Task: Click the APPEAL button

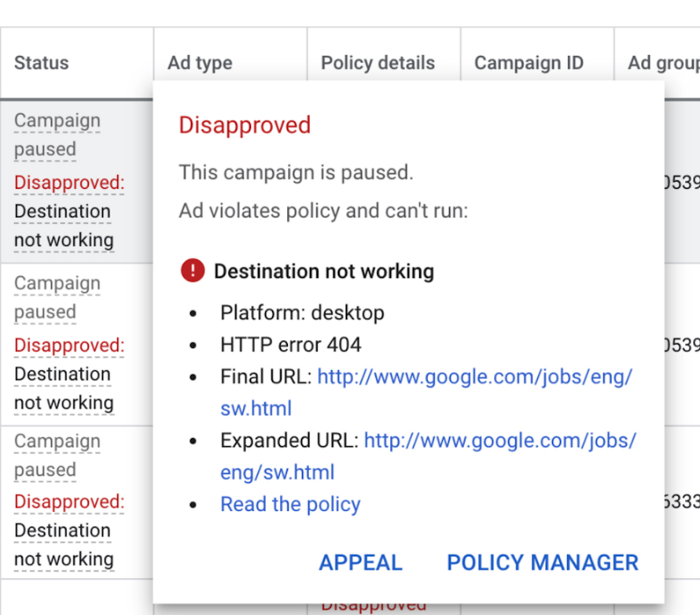Action: pos(360,563)
